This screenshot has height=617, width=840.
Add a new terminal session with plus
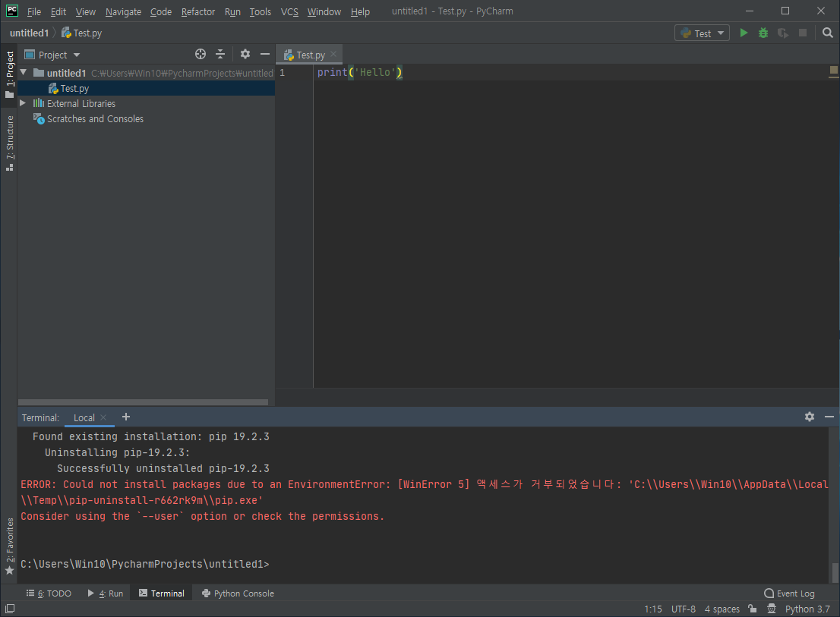point(126,417)
